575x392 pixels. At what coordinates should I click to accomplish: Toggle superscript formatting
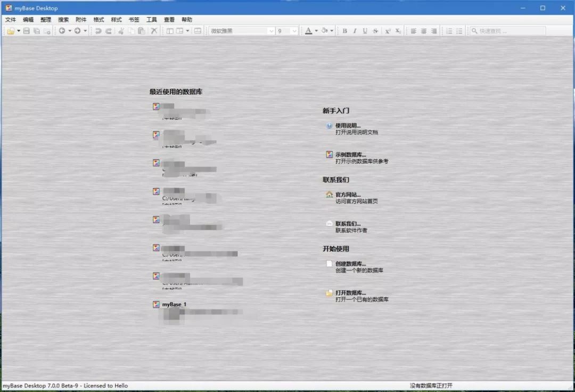[x=388, y=31]
